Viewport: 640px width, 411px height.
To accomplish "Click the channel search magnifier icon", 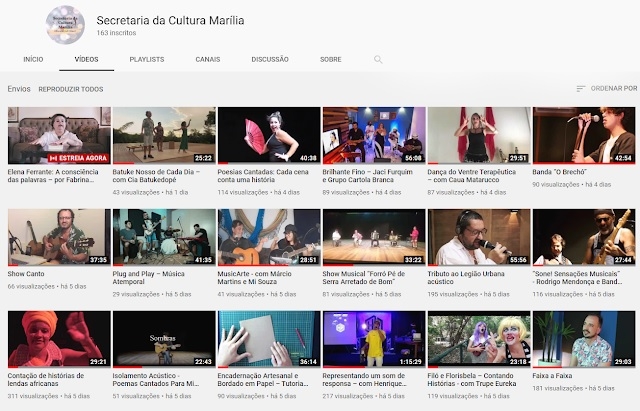I will pos(378,60).
